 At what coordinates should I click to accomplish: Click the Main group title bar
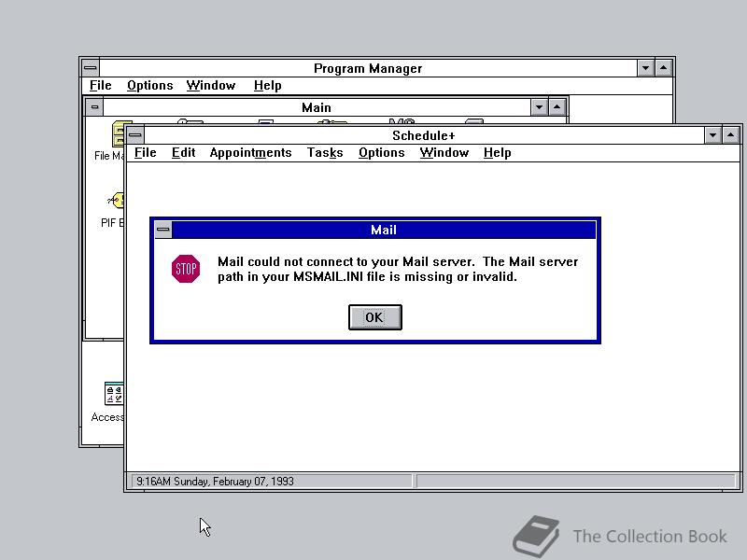[317, 107]
